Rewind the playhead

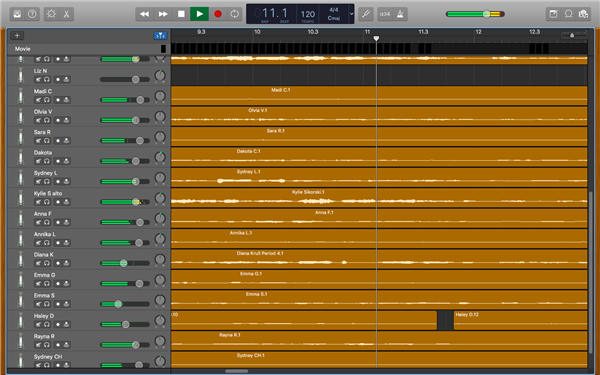point(144,14)
